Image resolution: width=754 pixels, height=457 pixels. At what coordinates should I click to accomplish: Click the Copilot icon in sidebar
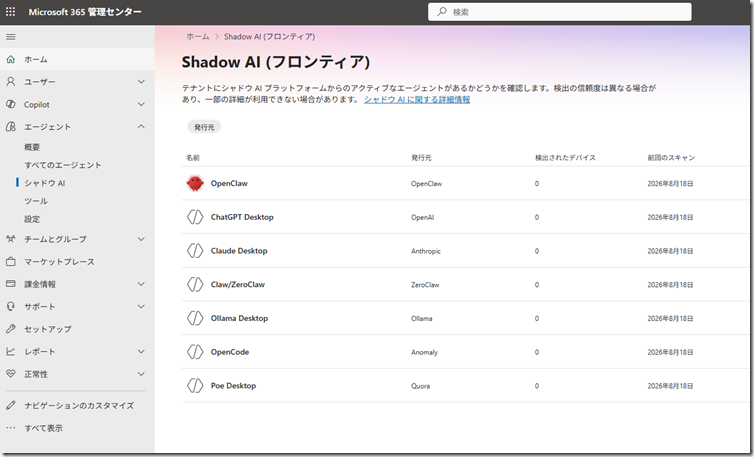[x=11, y=104]
